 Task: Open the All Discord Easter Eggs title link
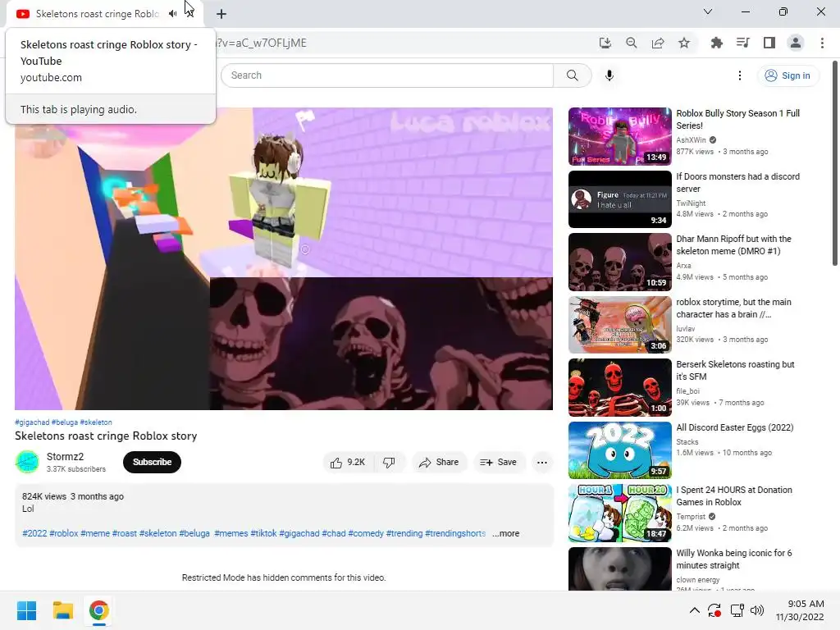735,427
